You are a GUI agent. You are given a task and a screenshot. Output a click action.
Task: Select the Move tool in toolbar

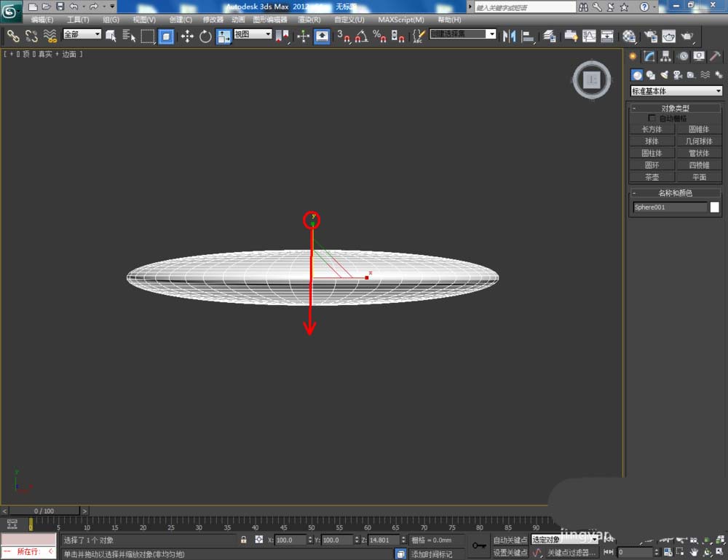click(x=187, y=36)
